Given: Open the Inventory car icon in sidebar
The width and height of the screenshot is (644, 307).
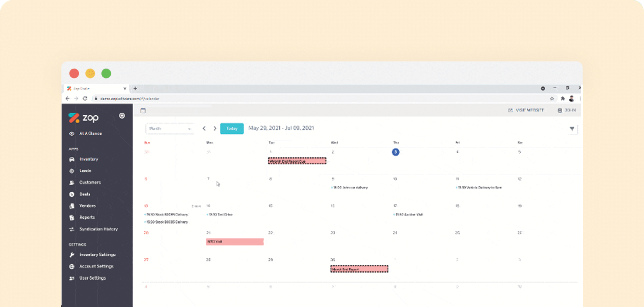Looking at the screenshot, I should click(72, 160).
